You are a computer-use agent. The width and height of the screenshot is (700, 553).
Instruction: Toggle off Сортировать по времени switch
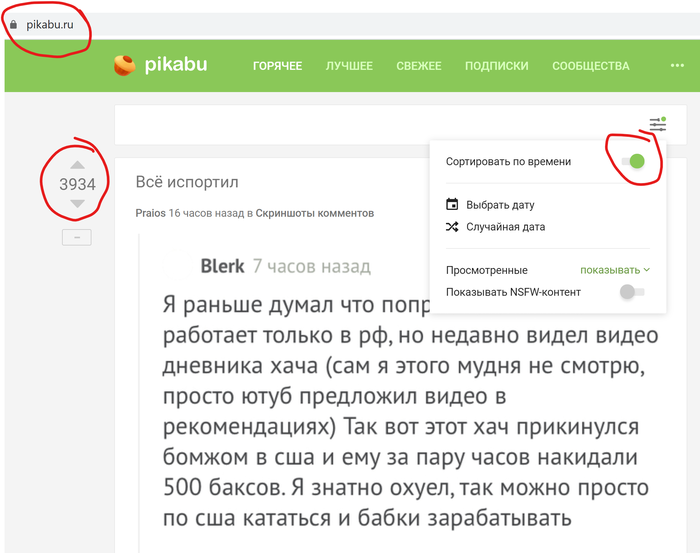[x=634, y=161]
